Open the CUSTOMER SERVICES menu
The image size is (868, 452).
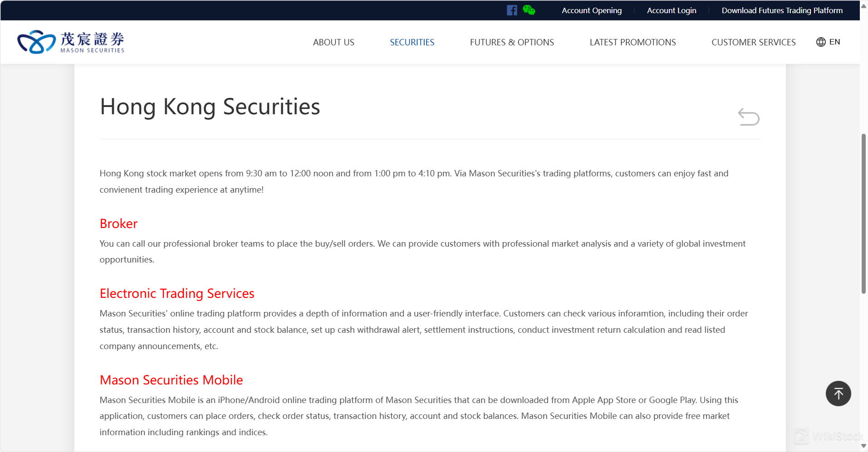pos(753,43)
